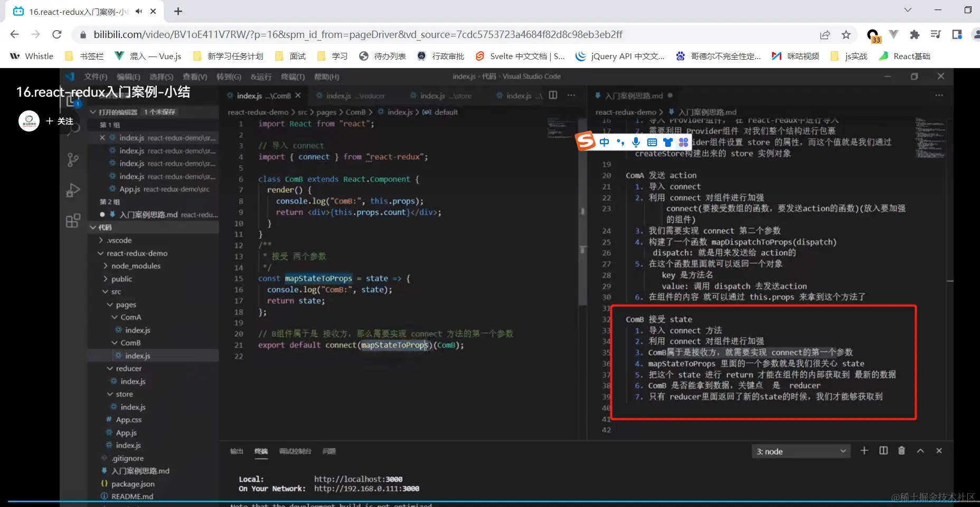This screenshot has width=980, height=507.
Task: Open VS Code Source Control view
Action: point(73,159)
